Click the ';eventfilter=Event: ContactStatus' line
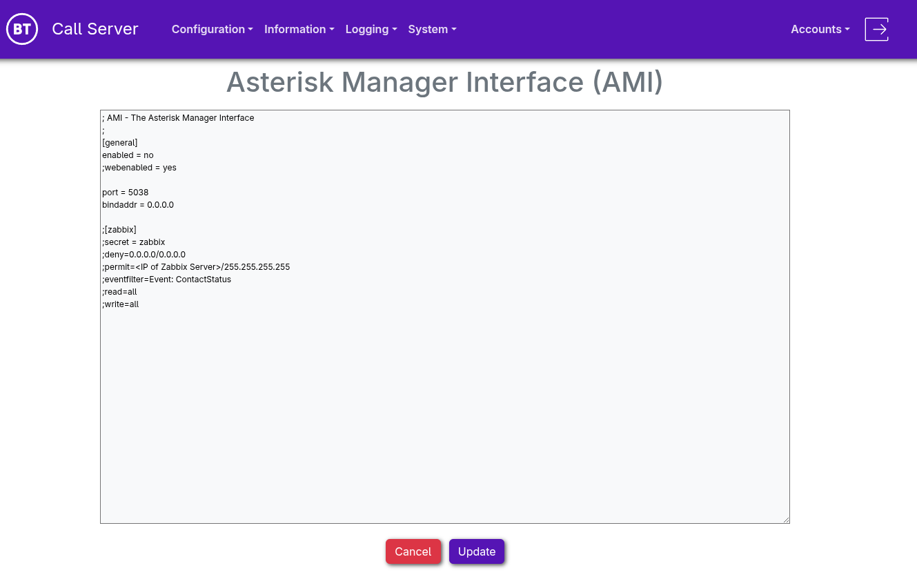Image resolution: width=917 pixels, height=588 pixels. click(x=166, y=280)
